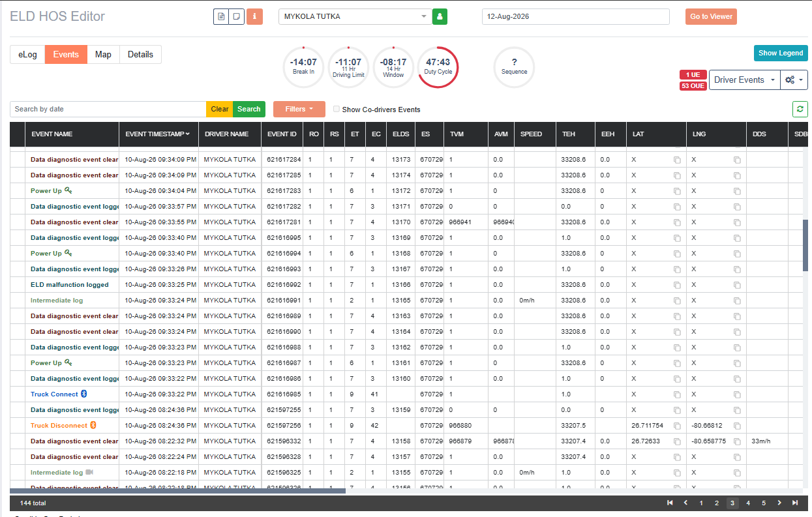The height and width of the screenshot is (517, 812).
Task: Copy latitude 26.711754 using its copy icon
Action: tap(677, 426)
